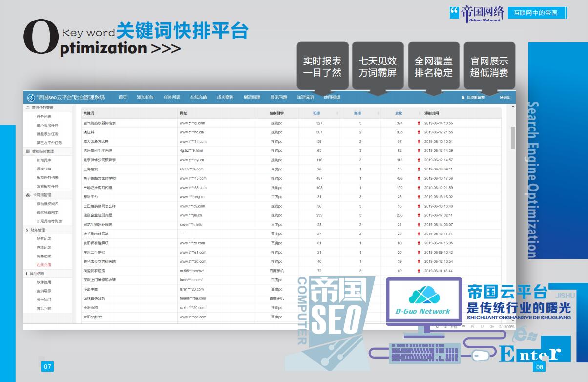Screen dimensions: 588x382
Task: Click the 搜索引擎 column header
Action: [x=276, y=113]
